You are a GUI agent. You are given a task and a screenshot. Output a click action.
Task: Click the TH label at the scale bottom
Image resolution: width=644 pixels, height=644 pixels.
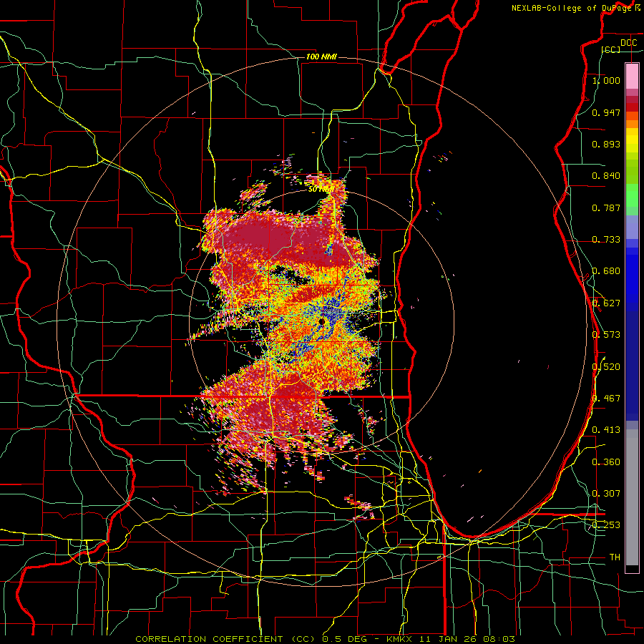pos(615,557)
